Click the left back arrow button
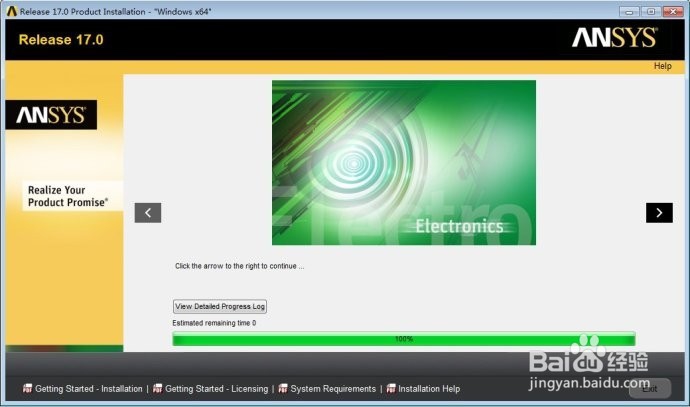 [x=148, y=213]
